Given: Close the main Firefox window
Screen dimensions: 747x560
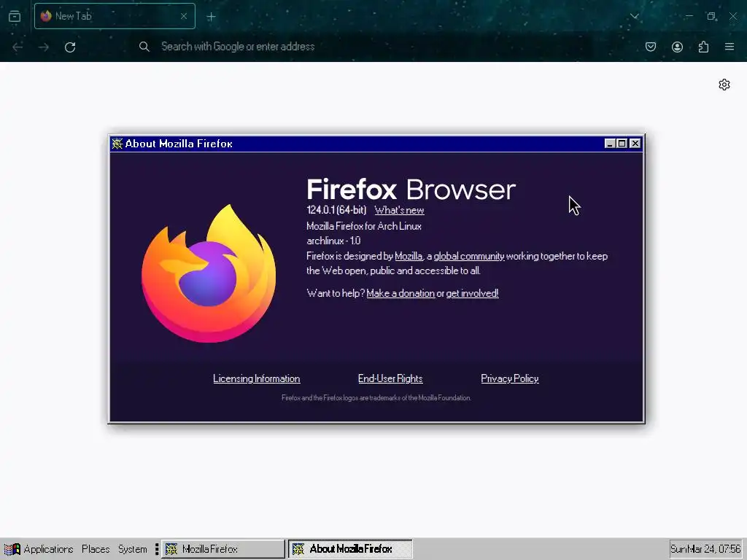Looking at the screenshot, I should pyautogui.click(x=733, y=16).
